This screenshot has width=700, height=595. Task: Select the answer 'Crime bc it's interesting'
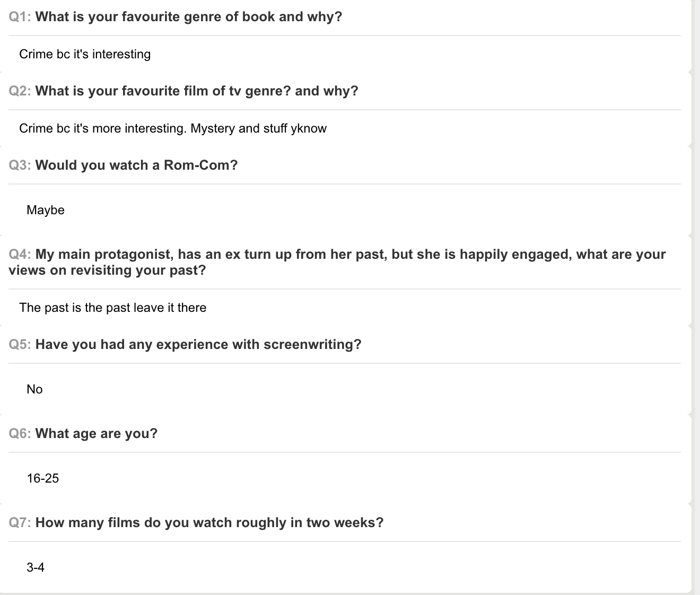click(85, 54)
